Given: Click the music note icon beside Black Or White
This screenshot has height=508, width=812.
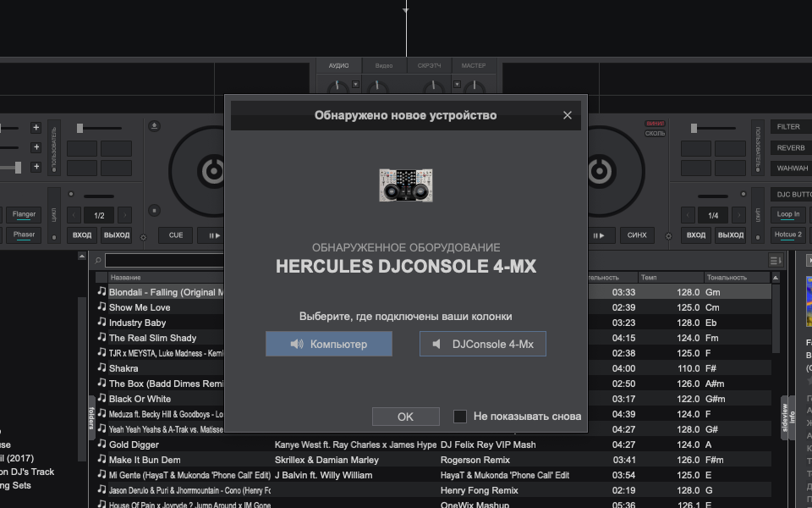Looking at the screenshot, I should pos(102,398).
